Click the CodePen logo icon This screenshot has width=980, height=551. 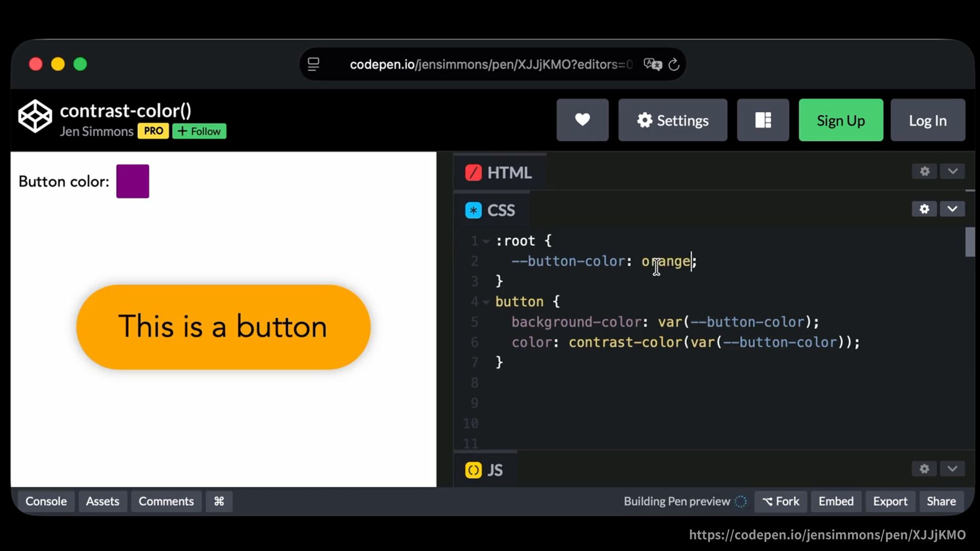tap(35, 116)
